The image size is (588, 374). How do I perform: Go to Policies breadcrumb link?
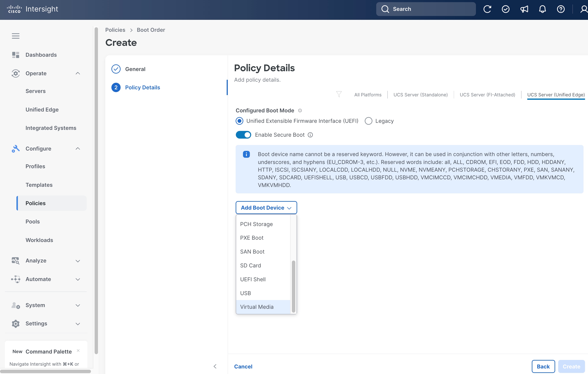tap(115, 30)
